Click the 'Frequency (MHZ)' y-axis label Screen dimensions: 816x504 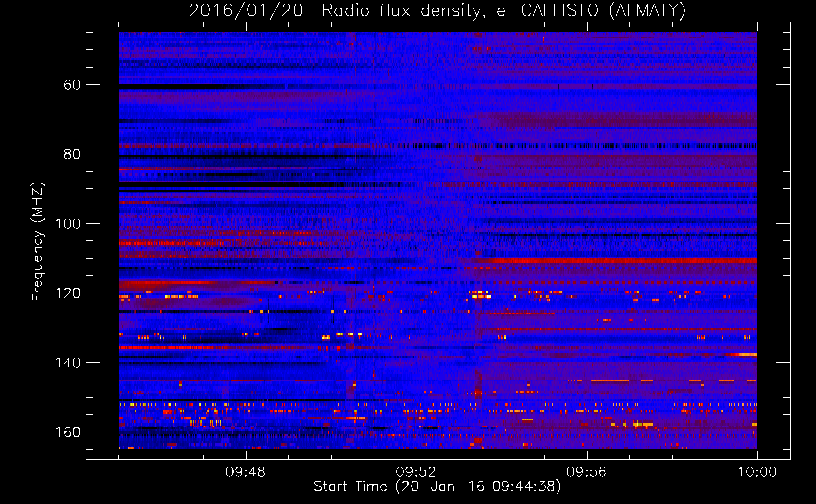[x=38, y=242]
